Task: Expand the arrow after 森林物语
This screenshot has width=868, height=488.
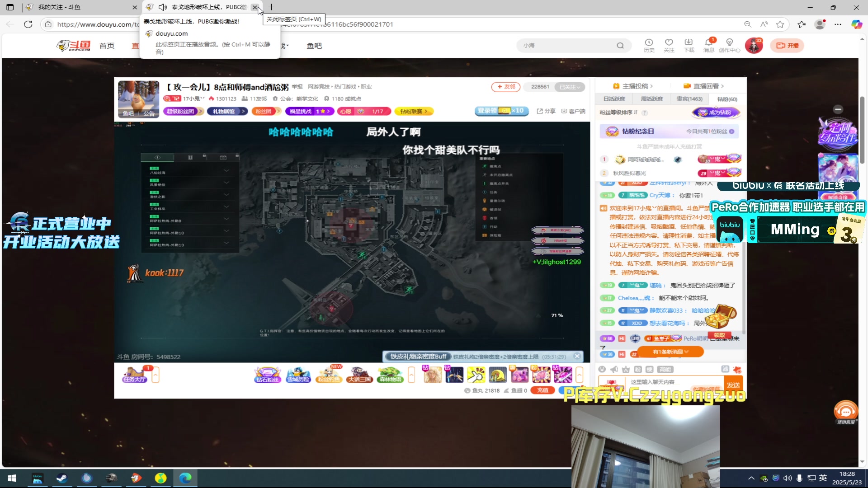Action: coord(411,375)
